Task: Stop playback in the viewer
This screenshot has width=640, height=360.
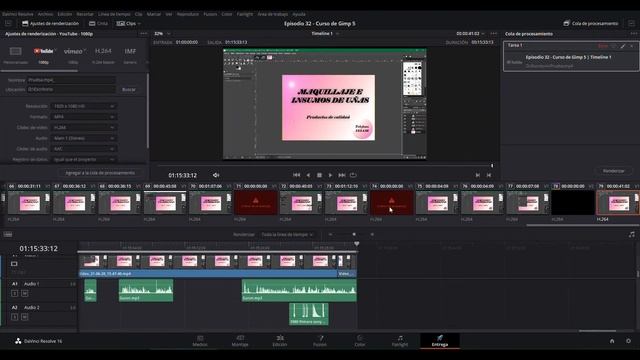Action: click(319, 175)
